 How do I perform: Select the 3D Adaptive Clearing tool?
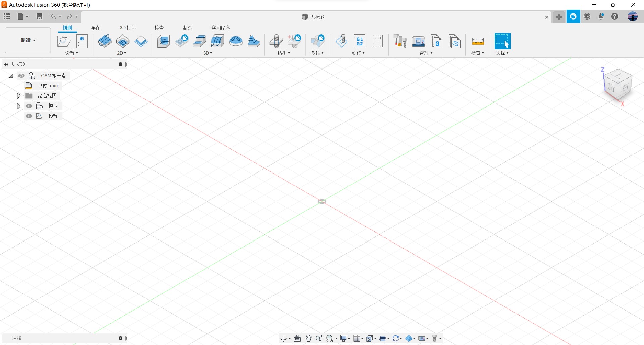163,41
